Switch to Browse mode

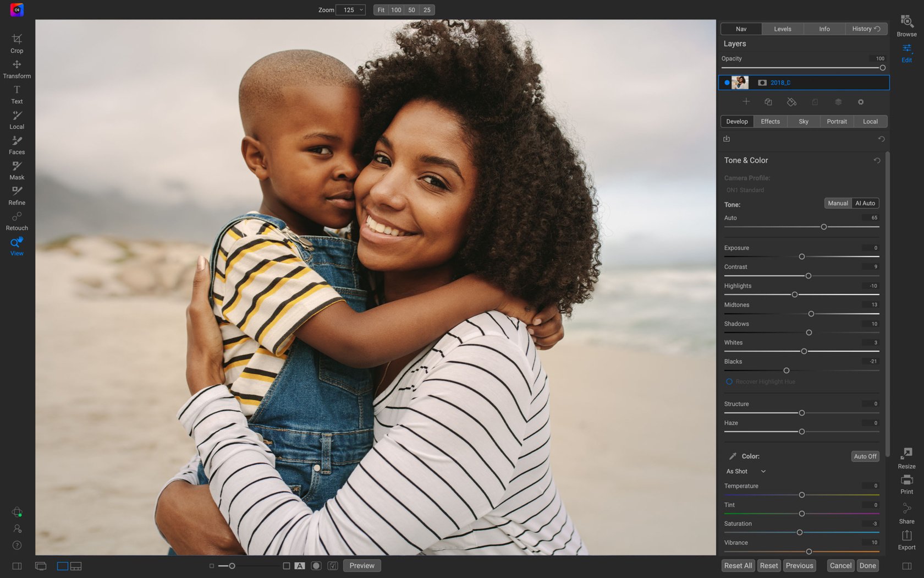(906, 26)
